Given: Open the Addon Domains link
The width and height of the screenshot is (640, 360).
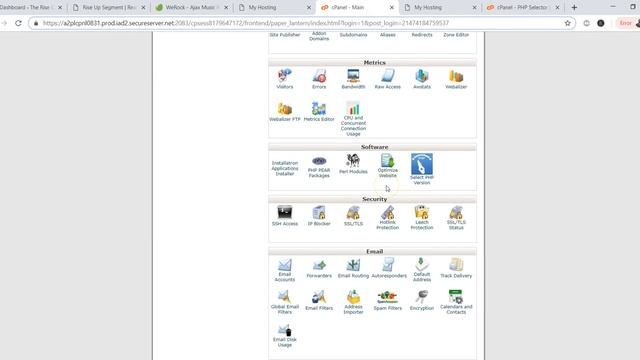Looking at the screenshot, I should [x=319, y=36].
